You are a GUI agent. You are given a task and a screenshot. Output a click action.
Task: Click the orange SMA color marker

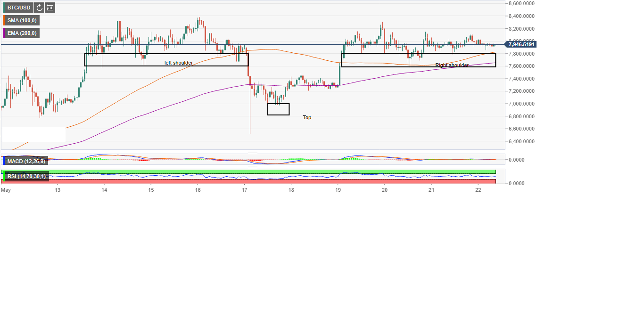tap(4, 20)
